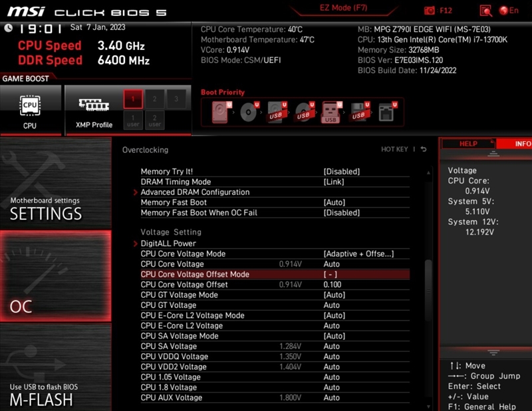This screenshot has height=411, width=532.
Task: Switch to the INFO tab
Action: tap(514, 144)
